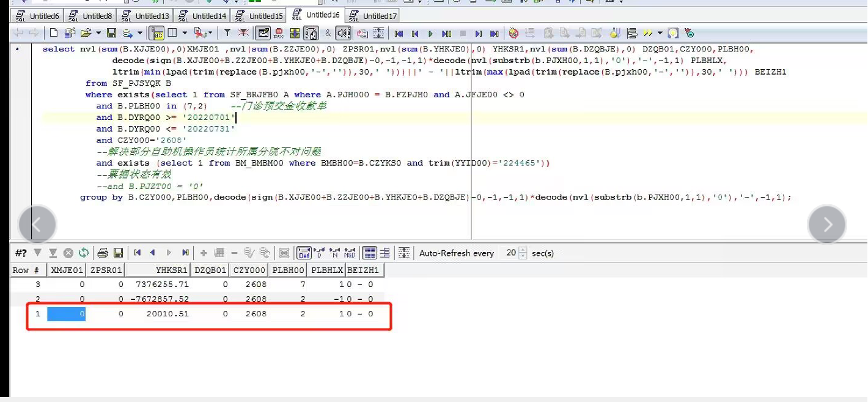
Task: Toggle the case-sensitivity 'ab' toolbar button
Action: click(x=156, y=33)
